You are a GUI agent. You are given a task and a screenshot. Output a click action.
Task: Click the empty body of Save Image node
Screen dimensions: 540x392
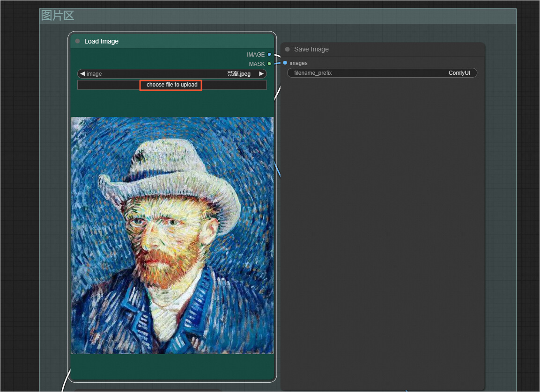coord(382,225)
